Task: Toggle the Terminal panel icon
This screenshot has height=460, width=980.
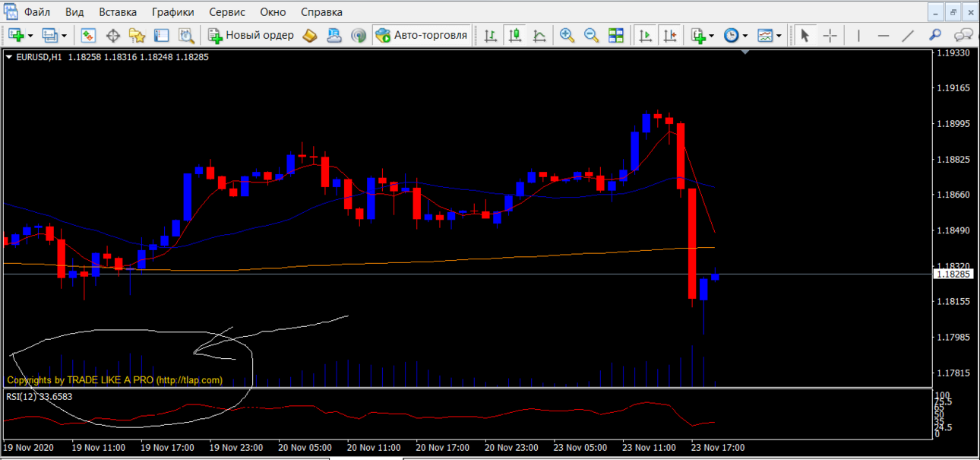Action: [x=161, y=35]
